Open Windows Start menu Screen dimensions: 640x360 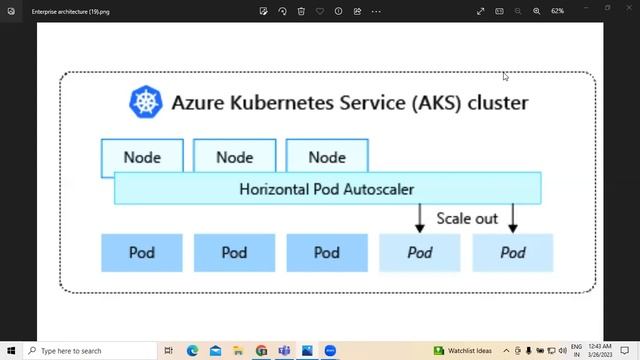point(11,351)
